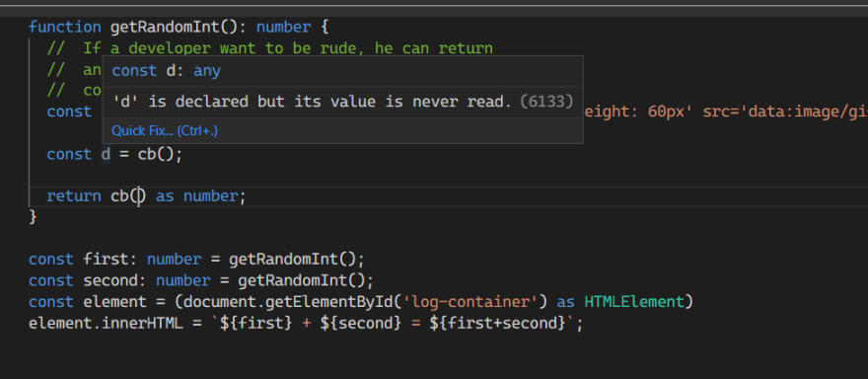The width and height of the screenshot is (868, 379).
Task: Click the 'element' const declaration name
Action: [x=114, y=302]
